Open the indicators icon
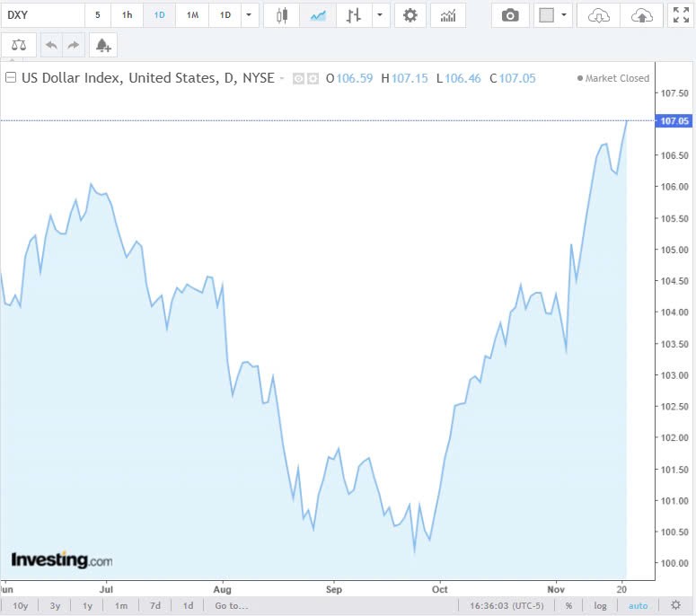This screenshot has height=616, width=696. (x=448, y=15)
